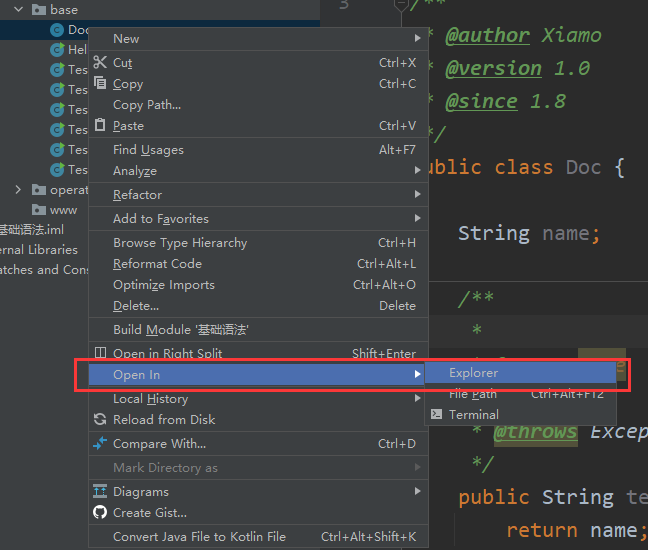The height and width of the screenshot is (550, 648).
Task: Click the @author tag in editor
Action: coord(487,36)
